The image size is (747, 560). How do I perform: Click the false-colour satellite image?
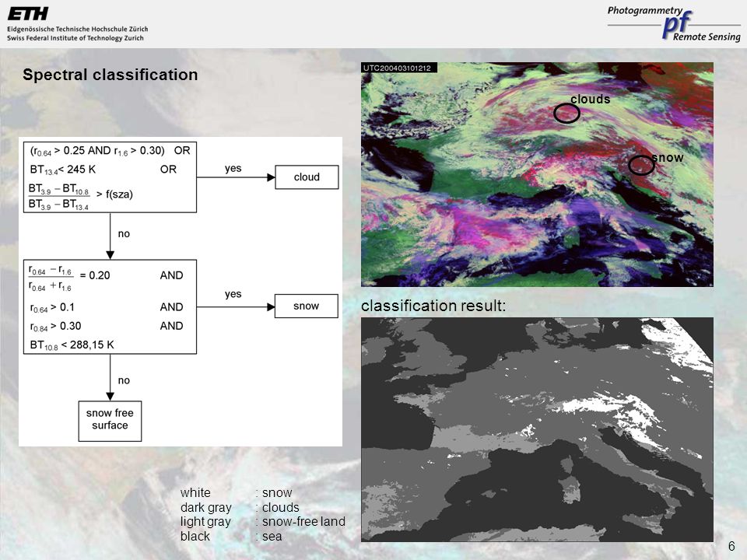537,174
